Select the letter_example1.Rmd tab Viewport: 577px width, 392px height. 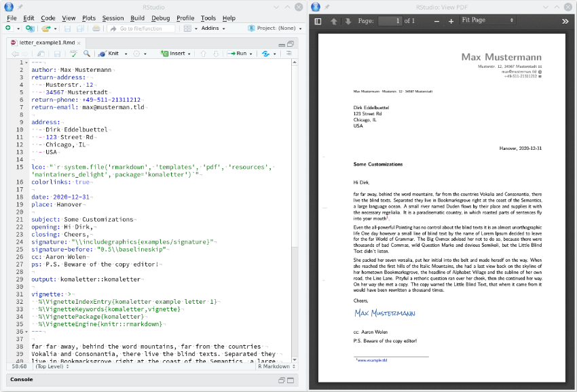(47, 43)
